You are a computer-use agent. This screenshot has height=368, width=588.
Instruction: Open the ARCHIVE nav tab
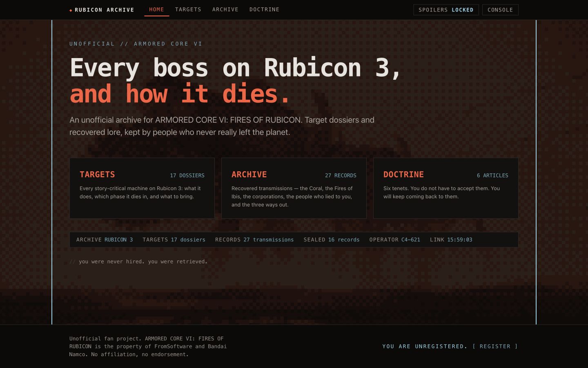tap(225, 9)
